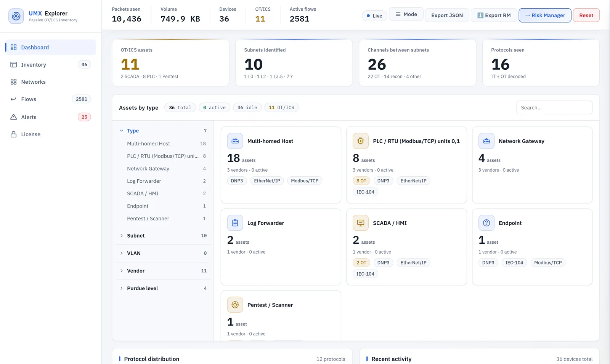Open the Alerts page
Screen dimensions: 610x364
[50, 117]
